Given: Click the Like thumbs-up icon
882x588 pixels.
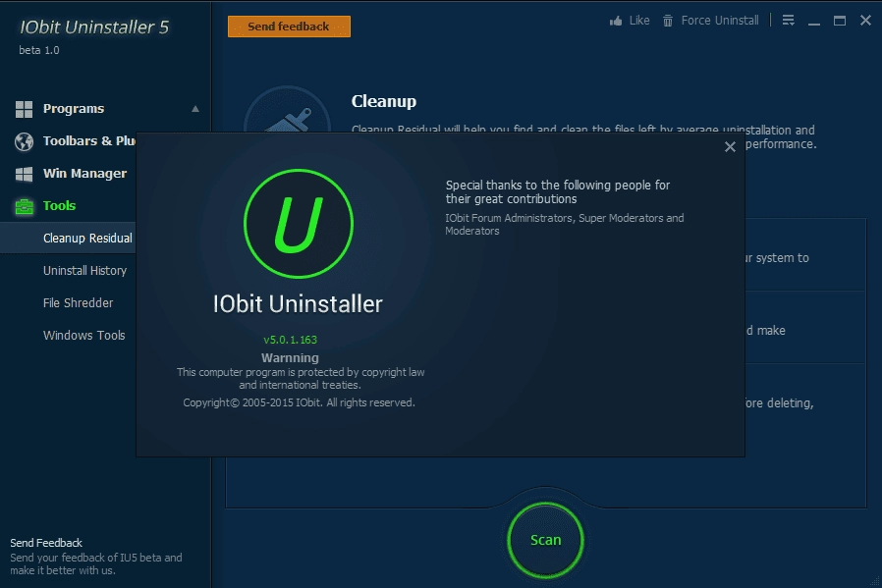Looking at the screenshot, I should (616, 21).
